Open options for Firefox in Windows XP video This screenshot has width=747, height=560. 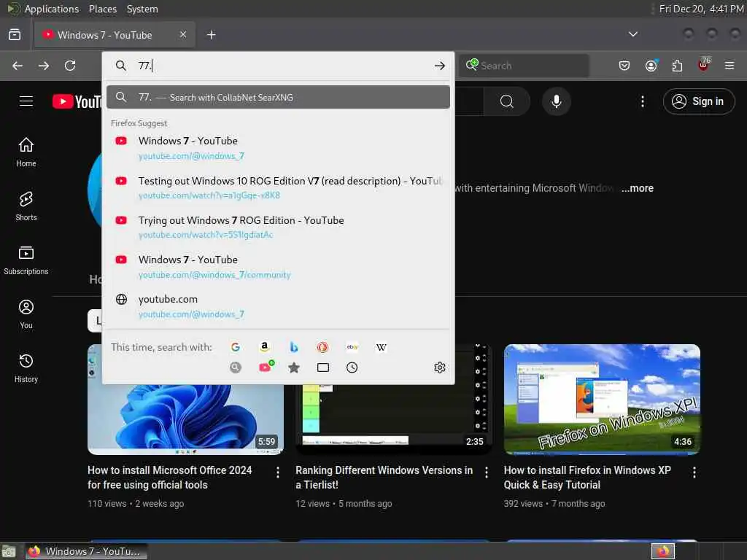click(x=694, y=472)
